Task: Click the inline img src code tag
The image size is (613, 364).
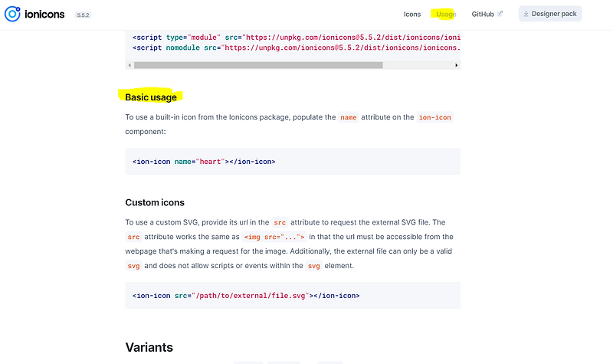Action: click(274, 237)
